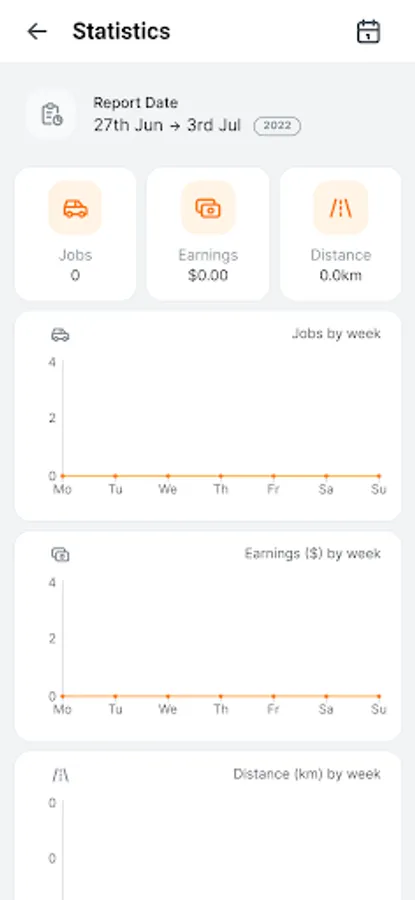Select Sunday point in Jobs by week chart

coord(379,475)
